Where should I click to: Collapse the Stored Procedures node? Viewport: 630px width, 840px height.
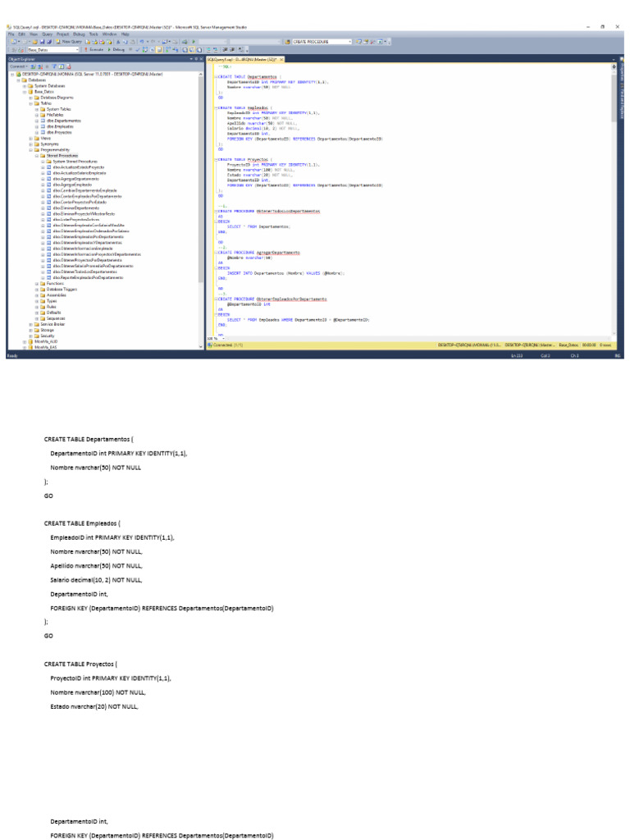click(x=37, y=156)
